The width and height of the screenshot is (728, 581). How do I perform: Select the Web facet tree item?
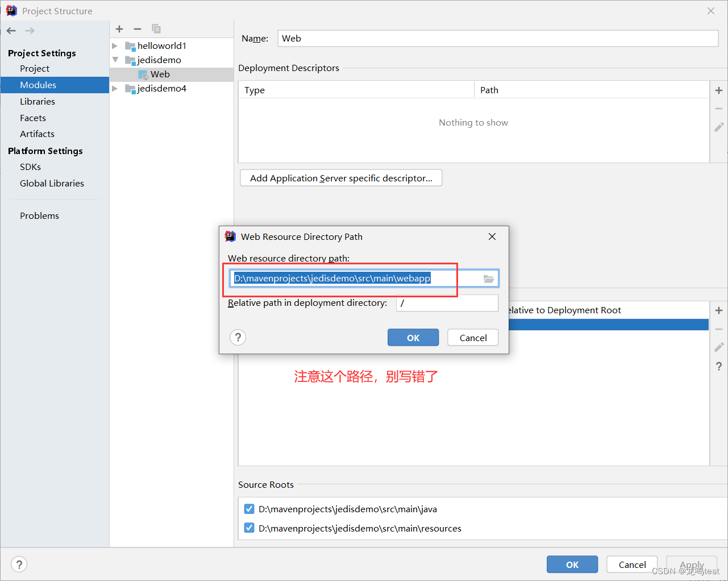tap(172, 74)
